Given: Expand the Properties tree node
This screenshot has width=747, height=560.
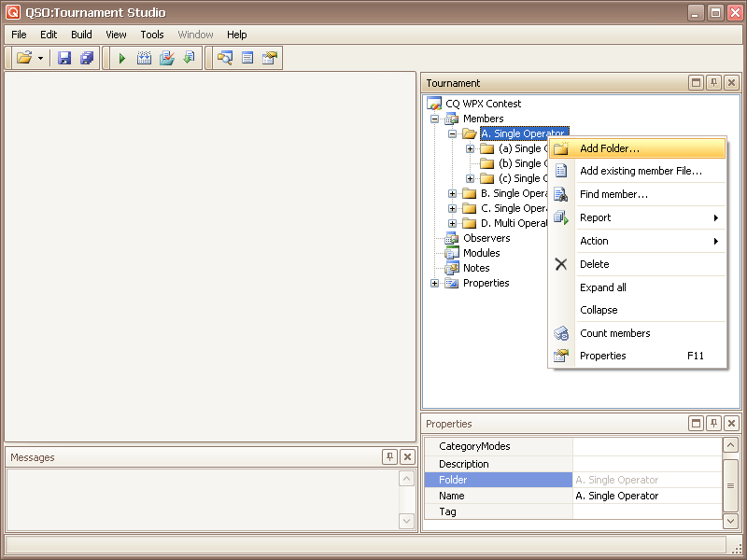Looking at the screenshot, I should [x=435, y=283].
